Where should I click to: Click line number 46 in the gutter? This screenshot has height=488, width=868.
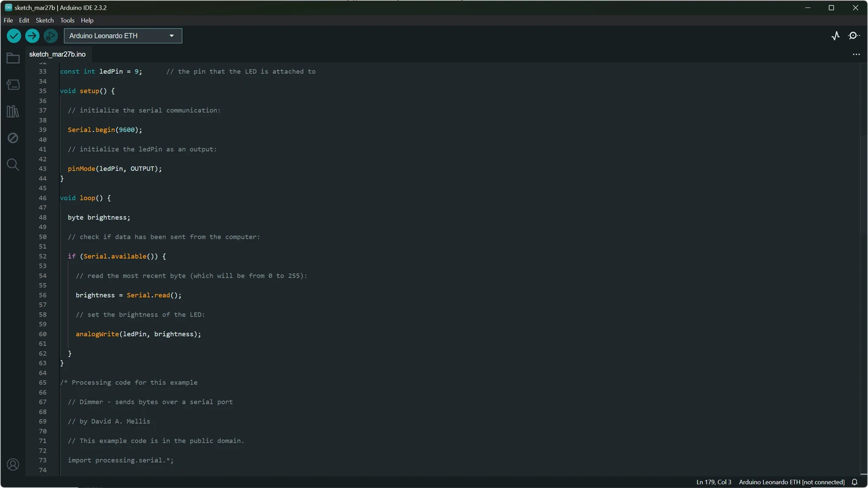point(43,198)
